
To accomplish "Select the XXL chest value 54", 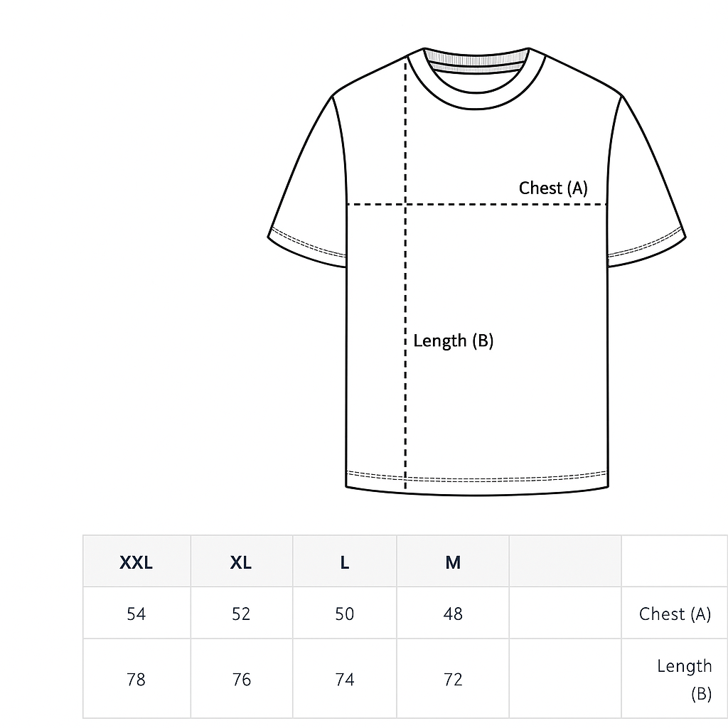I will coord(136,614).
